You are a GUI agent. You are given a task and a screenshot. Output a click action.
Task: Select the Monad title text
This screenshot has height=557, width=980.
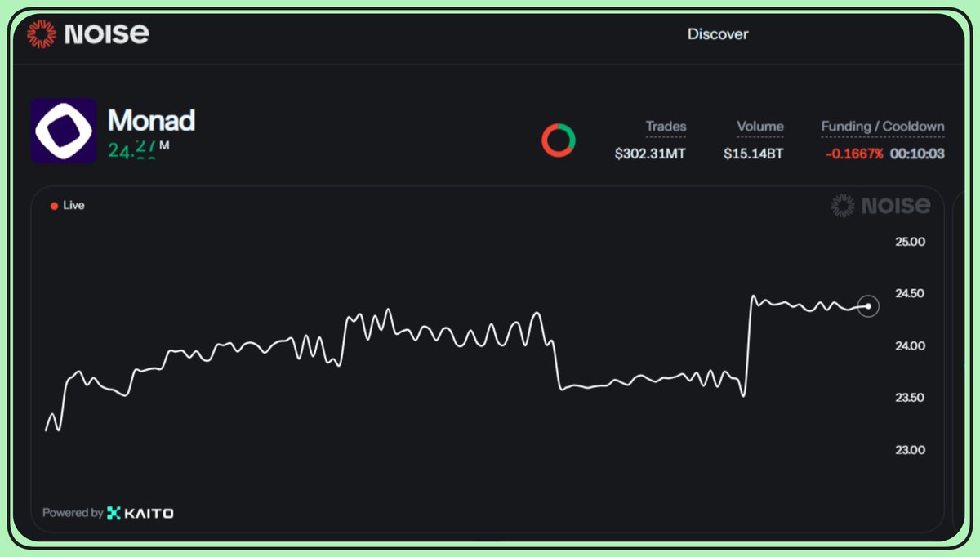tap(151, 120)
